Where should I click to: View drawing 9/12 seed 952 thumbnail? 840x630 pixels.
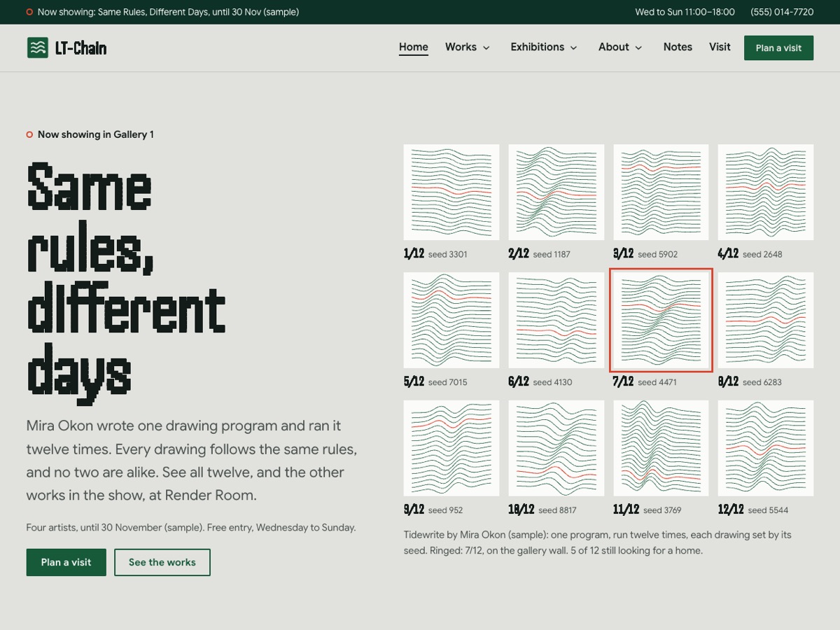click(x=451, y=448)
